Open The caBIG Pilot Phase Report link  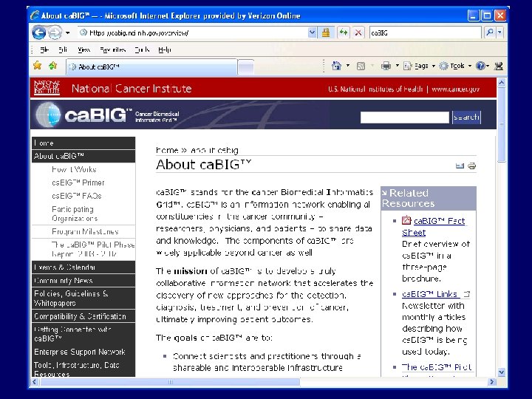pos(93,250)
